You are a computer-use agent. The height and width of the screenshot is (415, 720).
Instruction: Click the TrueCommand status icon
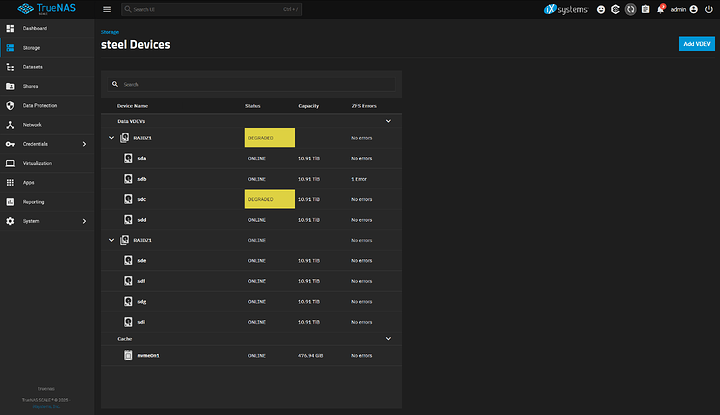tap(615, 9)
